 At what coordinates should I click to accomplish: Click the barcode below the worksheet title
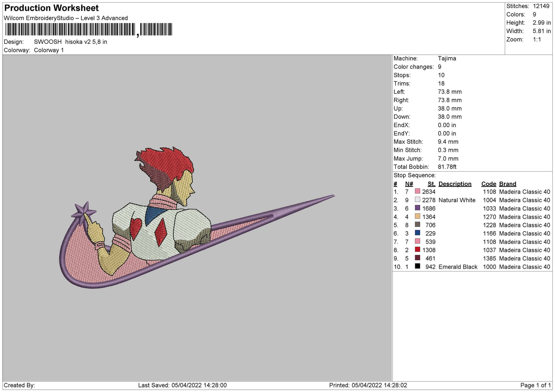[x=88, y=30]
